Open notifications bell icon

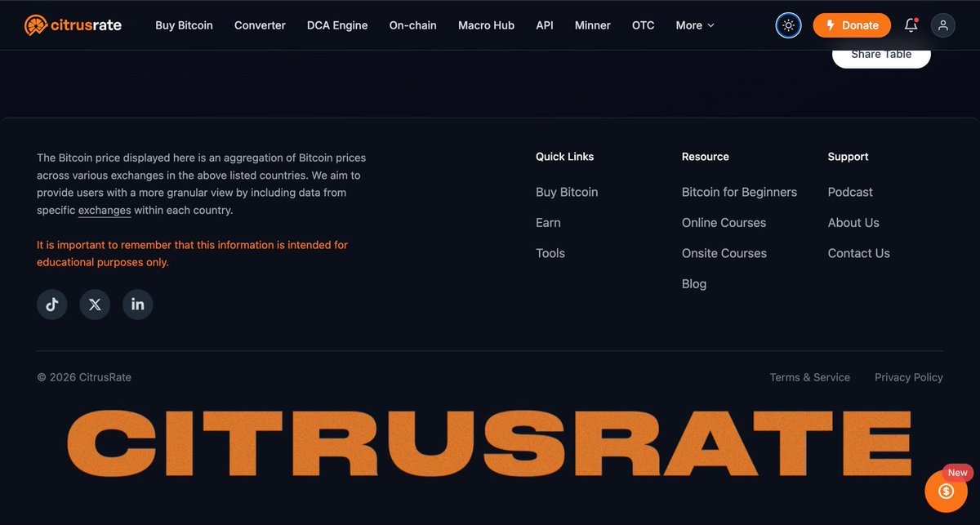coord(911,25)
